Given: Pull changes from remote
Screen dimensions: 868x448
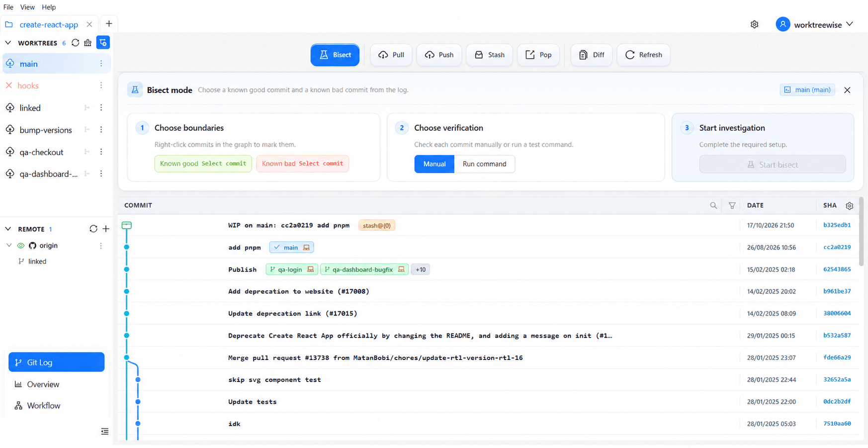Looking at the screenshot, I should (391, 55).
